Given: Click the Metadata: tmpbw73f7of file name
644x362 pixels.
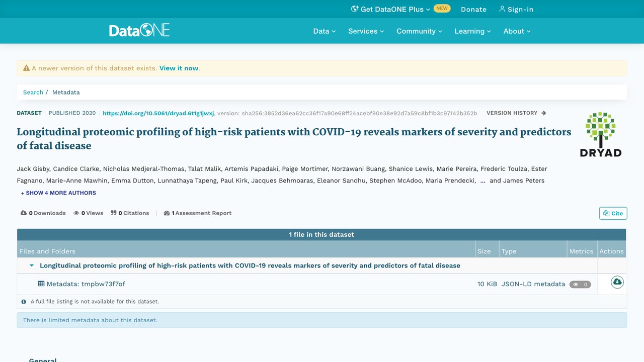Looking at the screenshot, I should click(x=86, y=284).
